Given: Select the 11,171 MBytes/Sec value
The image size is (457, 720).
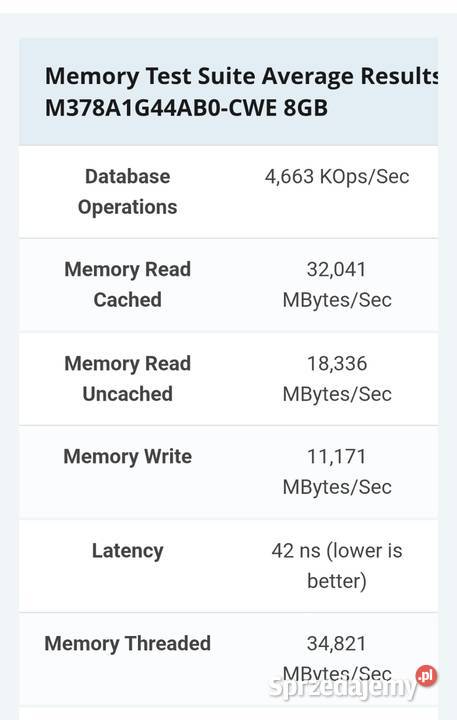Looking at the screenshot, I should pos(337,472).
